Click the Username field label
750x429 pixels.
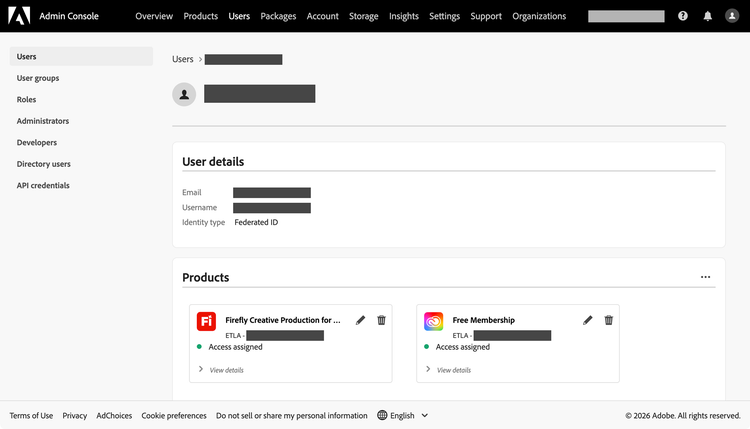coord(199,208)
